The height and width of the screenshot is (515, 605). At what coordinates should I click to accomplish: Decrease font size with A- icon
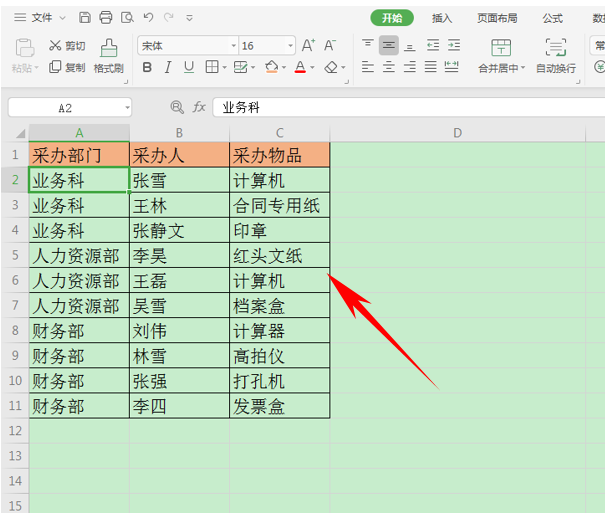tap(330, 46)
